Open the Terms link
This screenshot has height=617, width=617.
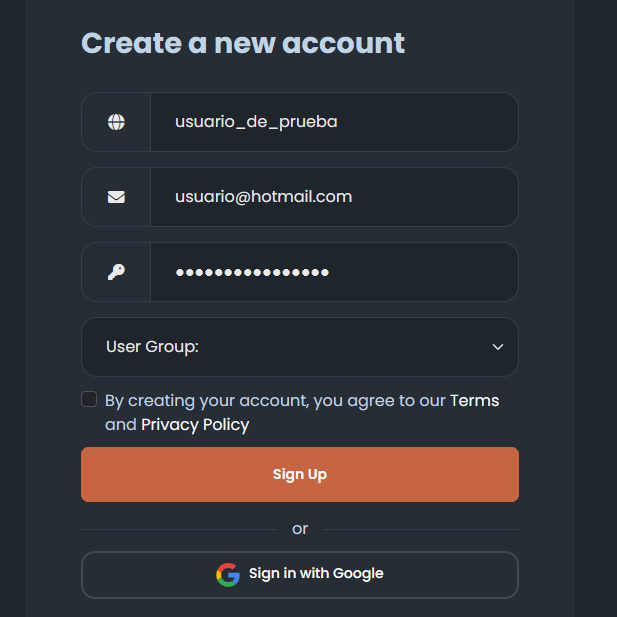point(474,401)
